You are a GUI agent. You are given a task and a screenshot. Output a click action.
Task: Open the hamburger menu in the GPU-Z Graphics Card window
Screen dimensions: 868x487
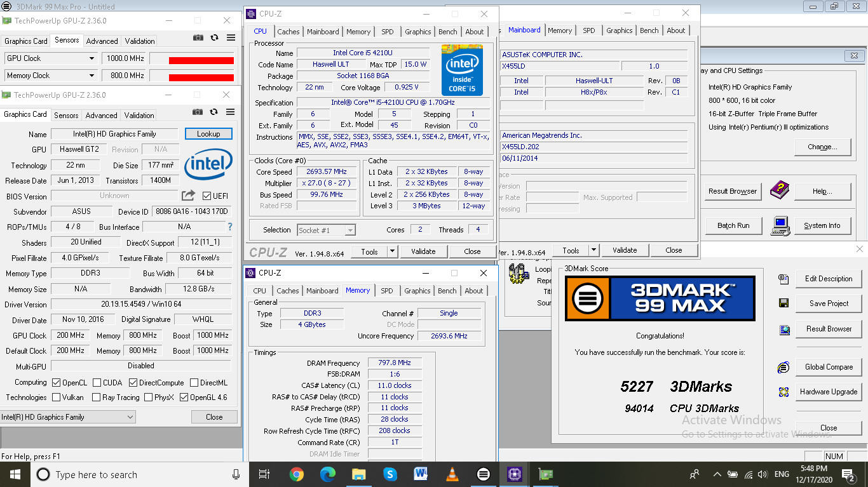(x=231, y=112)
